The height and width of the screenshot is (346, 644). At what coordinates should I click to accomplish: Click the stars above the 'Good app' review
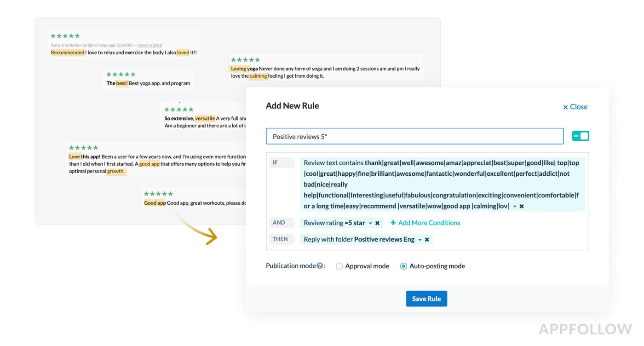[x=158, y=194]
